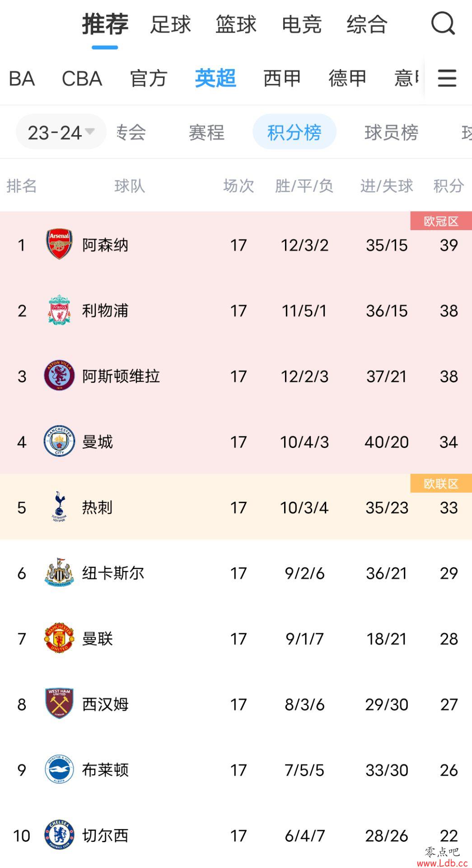This screenshot has height=868, width=472.
Task: Tap the Manchester City crest
Action: coord(59,441)
